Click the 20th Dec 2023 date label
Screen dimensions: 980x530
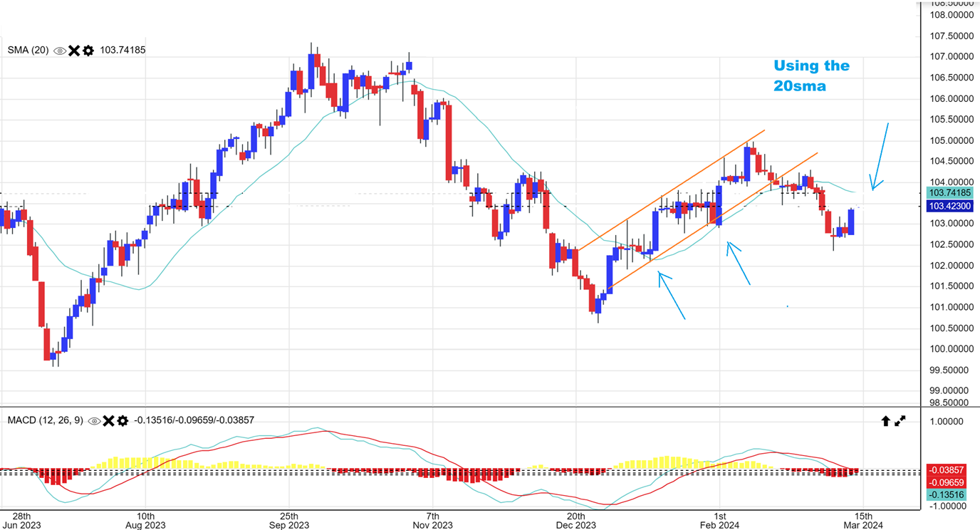pos(575,520)
